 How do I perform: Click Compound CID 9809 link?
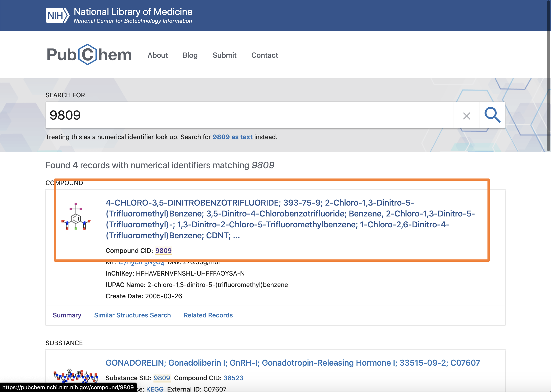coord(163,251)
